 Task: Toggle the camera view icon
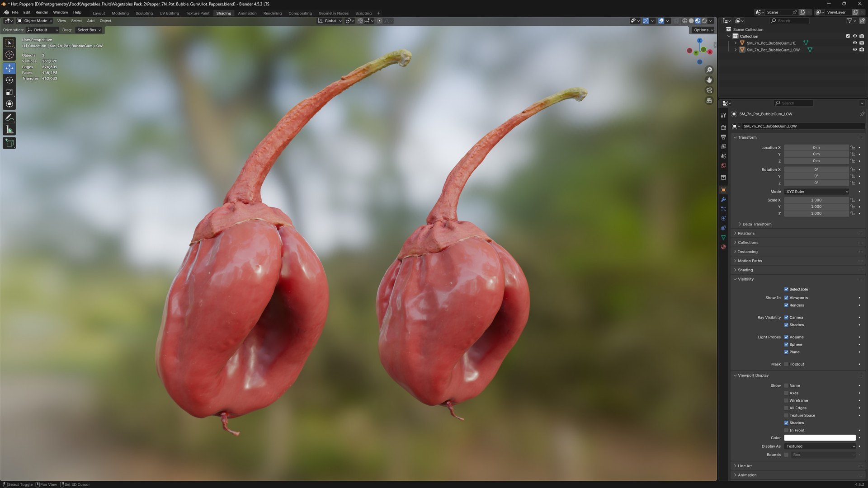point(709,90)
